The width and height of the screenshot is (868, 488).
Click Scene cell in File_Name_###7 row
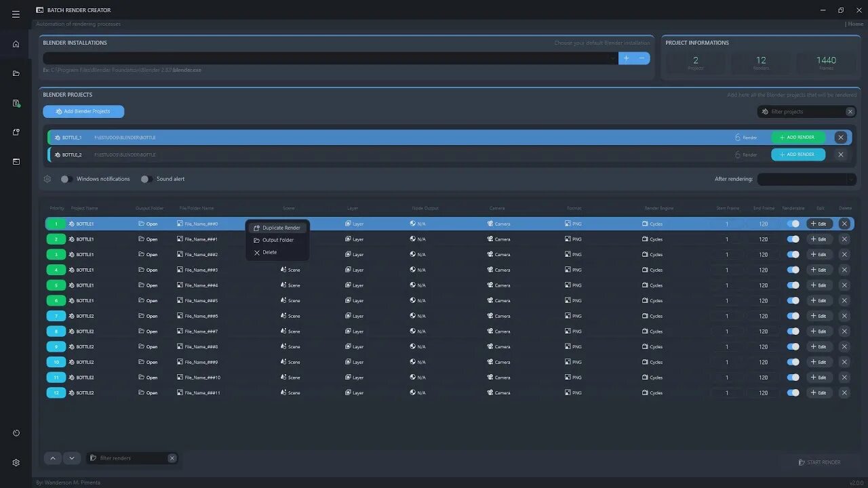290,331
